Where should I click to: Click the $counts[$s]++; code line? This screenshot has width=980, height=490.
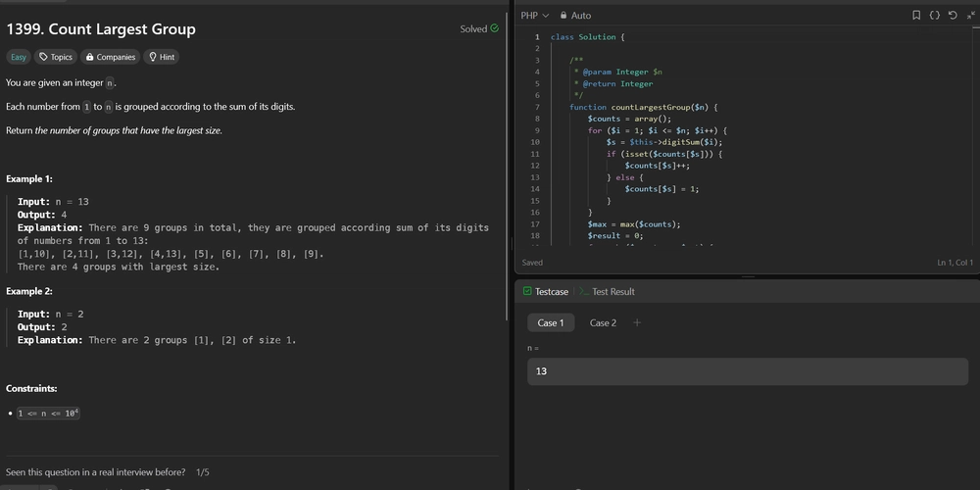pos(658,166)
